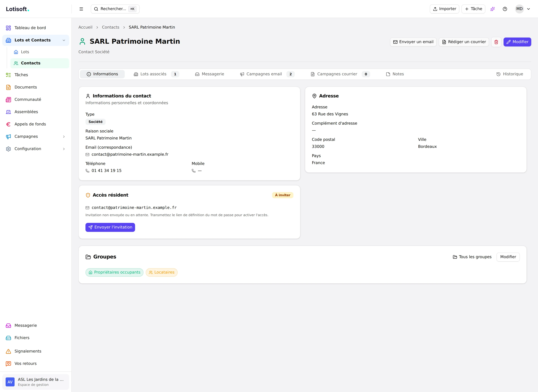538x392 pixels.
Task: Click the AV workspace avatar badge
Action: pos(10,382)
